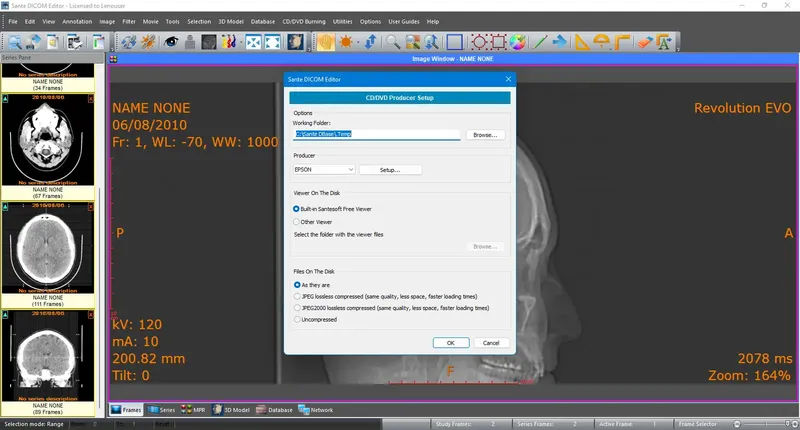Click Browse next to Working Folder
This screenshot has width=800, height=430.
point(485,135)
